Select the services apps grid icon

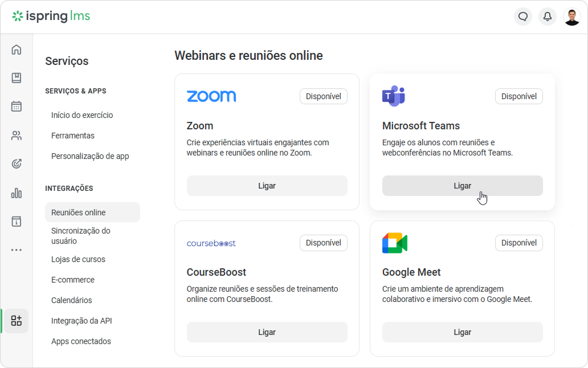point(16,321)
